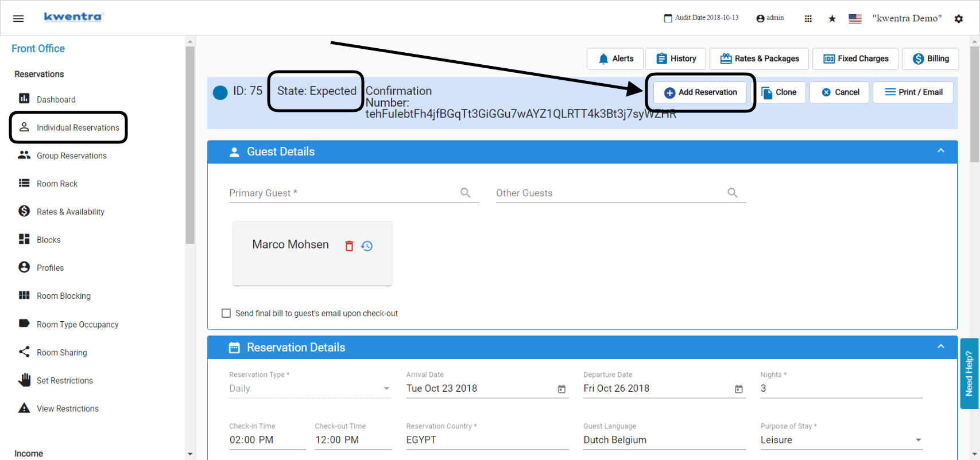Screen dimensions: 980x460
Task: Click the Reservation Country field
Action: click(487, 440)
